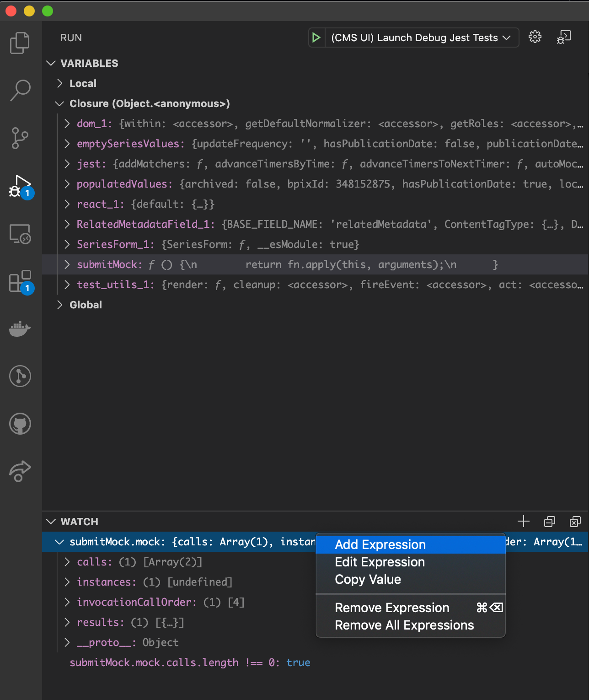Collapse the submitMock.mock watch entry
589x700 pixels.
click(x=59, y=542)
